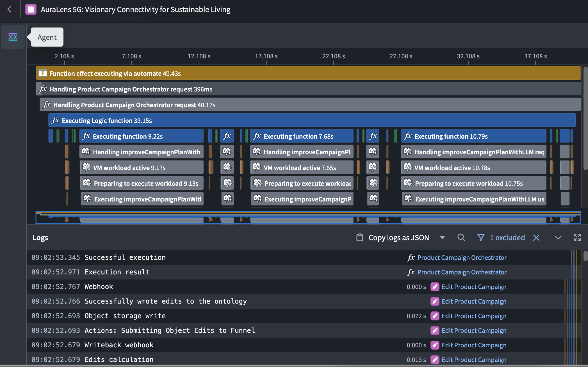Select Executing function 10.79s span
This screenshot has width=588, height=367.
tap(474, 136)
